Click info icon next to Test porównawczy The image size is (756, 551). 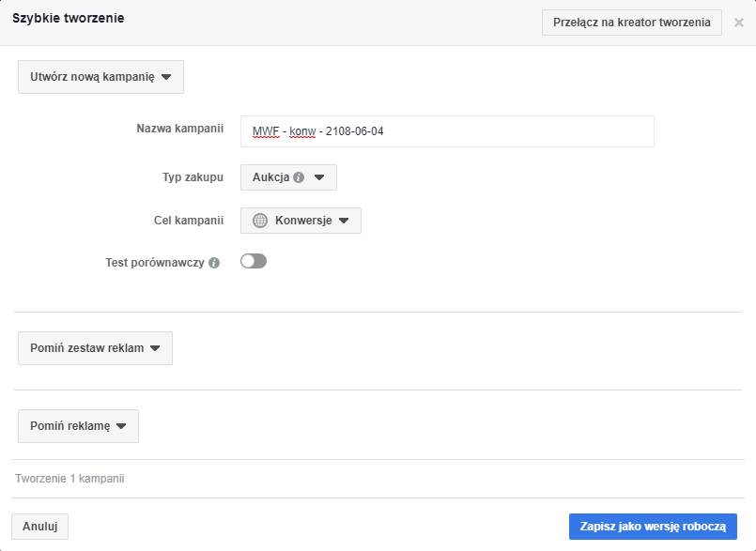point(214,263)
